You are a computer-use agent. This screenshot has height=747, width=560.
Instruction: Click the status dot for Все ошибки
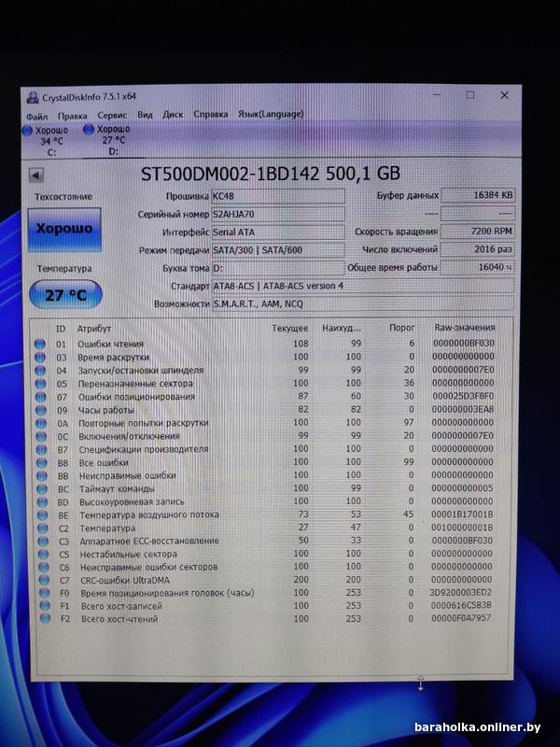point(42,462)
